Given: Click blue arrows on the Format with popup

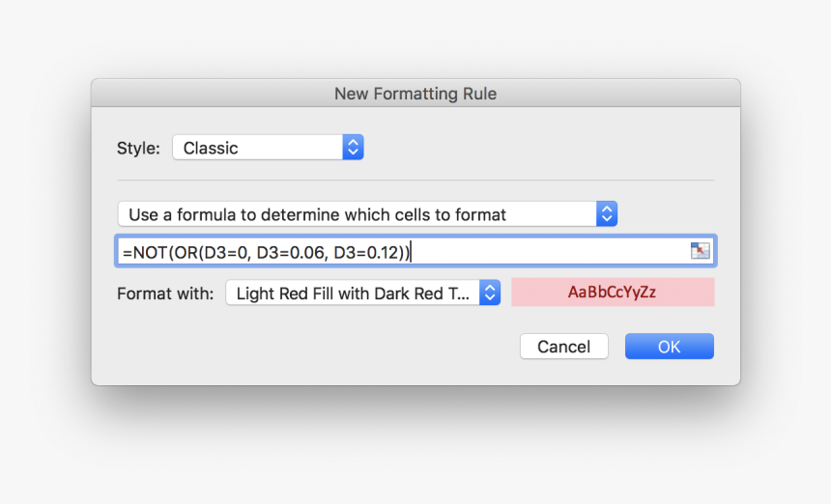Looking at the screenshot, I should [x=490, y=293].
